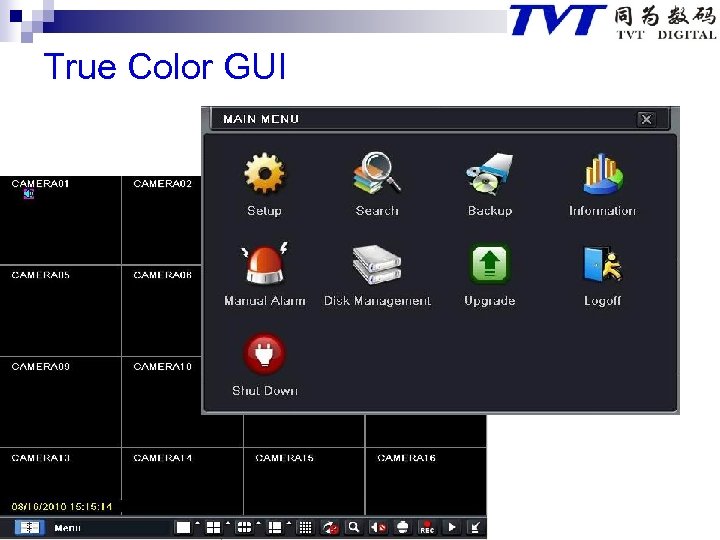Open the Search magnifier icon
This screenshot has width=720, height=540.
(377, 173)
